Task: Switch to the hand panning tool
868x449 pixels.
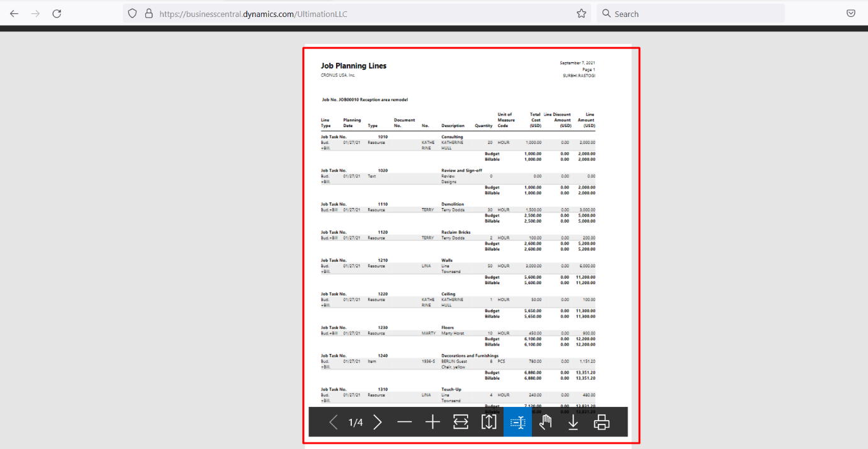Action: click(545, 422)
